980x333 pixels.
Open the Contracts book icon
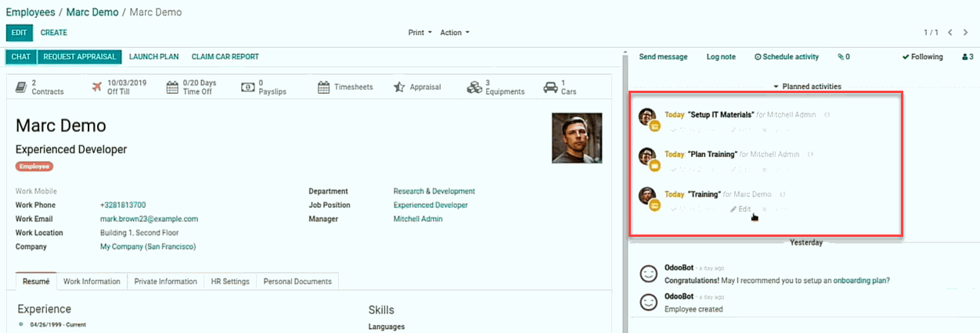point(23,88)
